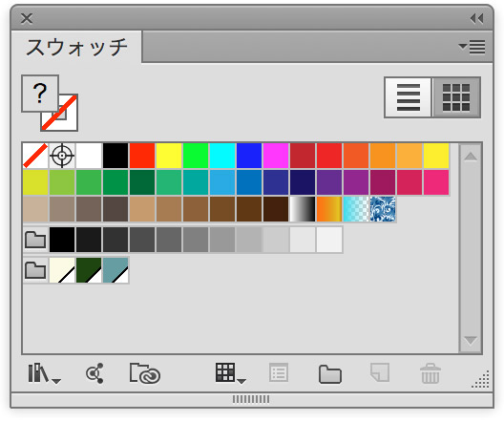Open the panel flyout menu
Screen dimensions: 504x422
pyautogui.click(x=472, y=47)
